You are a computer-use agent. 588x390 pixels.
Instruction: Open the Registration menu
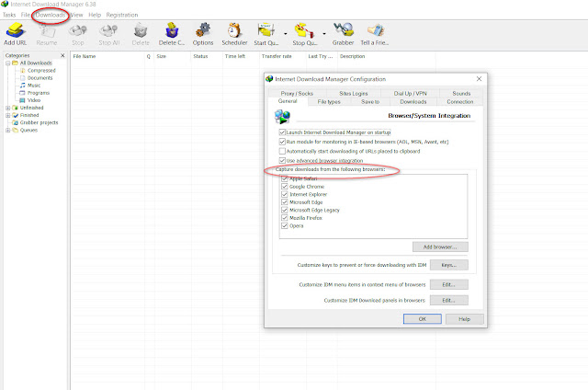click(122, 15)
